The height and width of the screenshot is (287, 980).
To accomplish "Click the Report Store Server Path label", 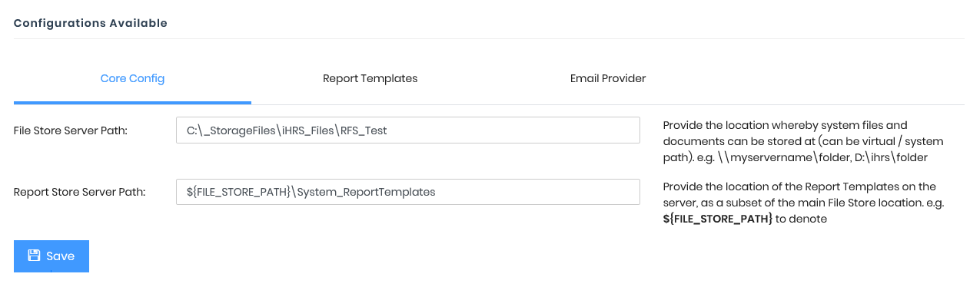I will pyautogui.click(x=80, y=192).
